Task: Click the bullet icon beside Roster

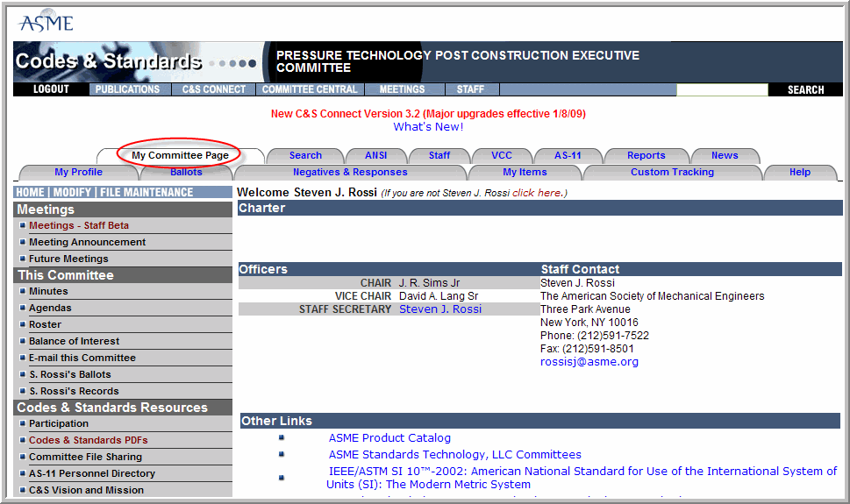Action: (x=22, y=324)
